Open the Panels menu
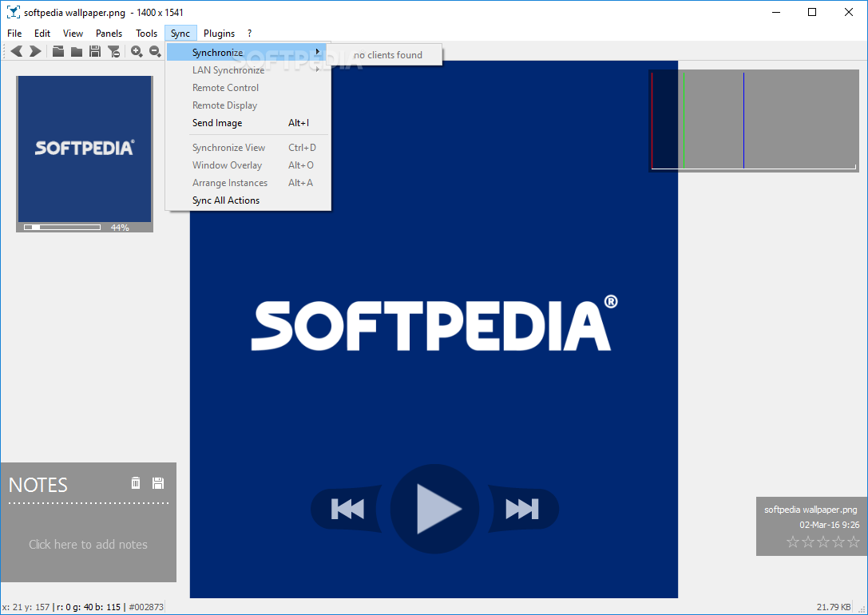This screenshot has height=615, width=868. 109,34
